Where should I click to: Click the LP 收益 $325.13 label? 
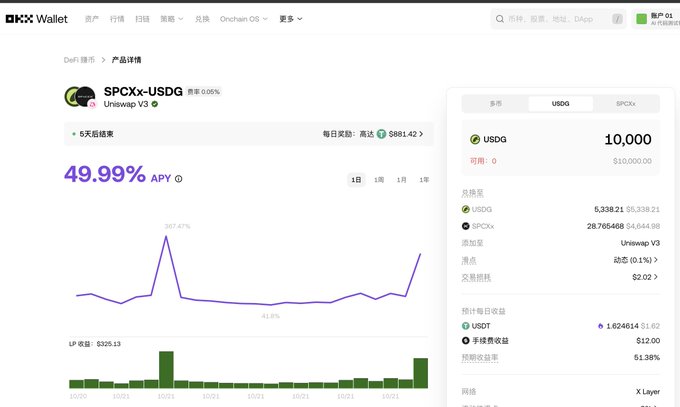[95, 344]
